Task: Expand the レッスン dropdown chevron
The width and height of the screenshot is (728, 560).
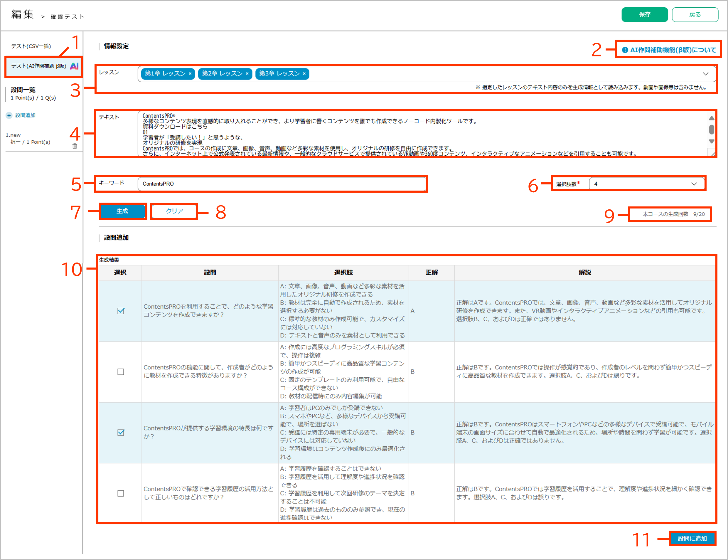Action: coord(706,74)
